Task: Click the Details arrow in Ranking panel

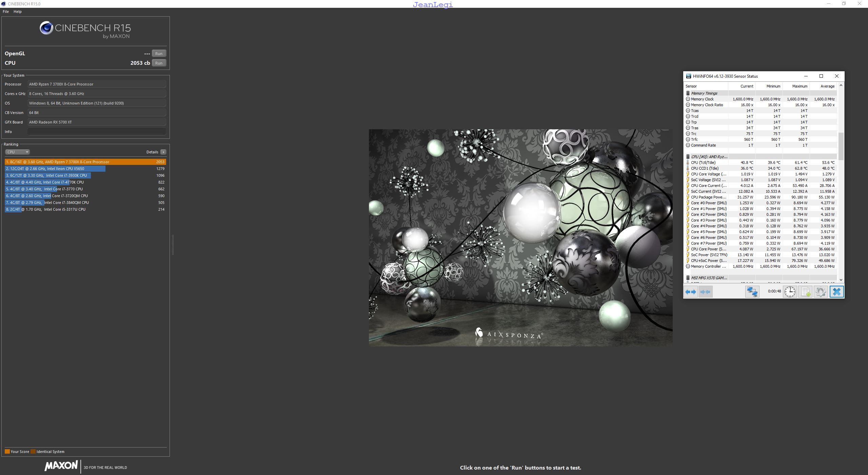Action: coord(163,152)
